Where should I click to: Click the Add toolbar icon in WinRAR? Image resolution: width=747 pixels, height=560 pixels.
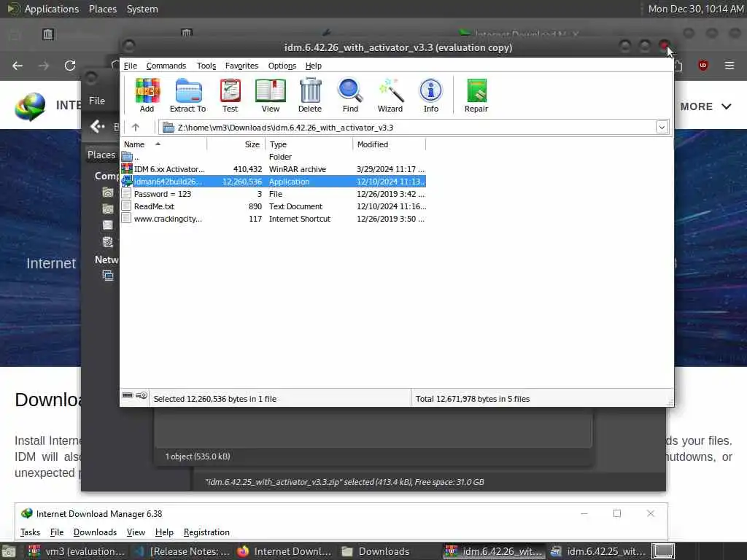click(x=147, y=96)
